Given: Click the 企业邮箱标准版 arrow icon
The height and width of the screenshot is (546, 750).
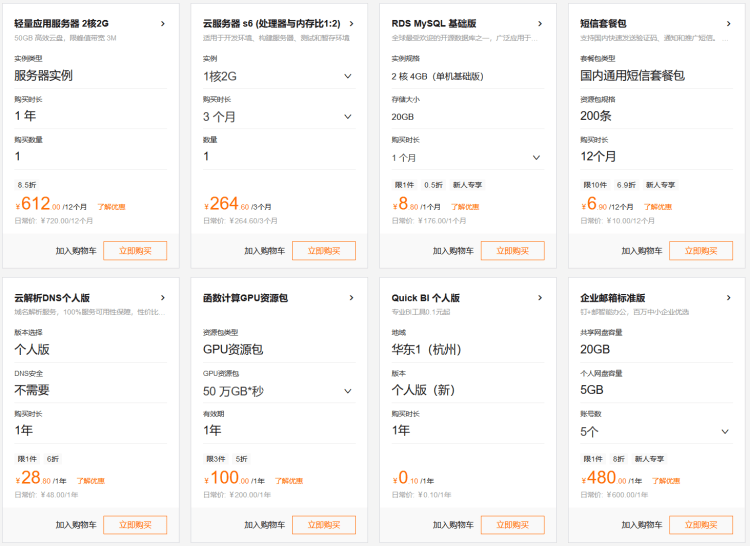Looking at the screenshot, I should click(x=728, y=297).
